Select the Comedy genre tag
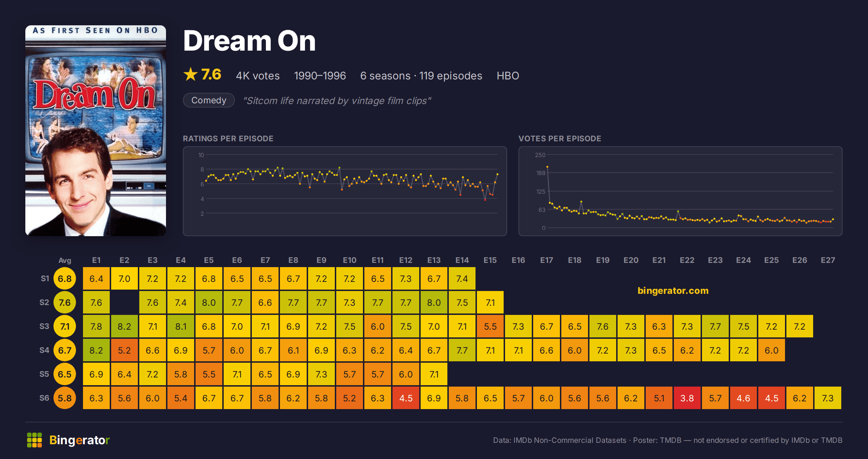Viewport: 868px width, 459px height. tap(209, 101)
